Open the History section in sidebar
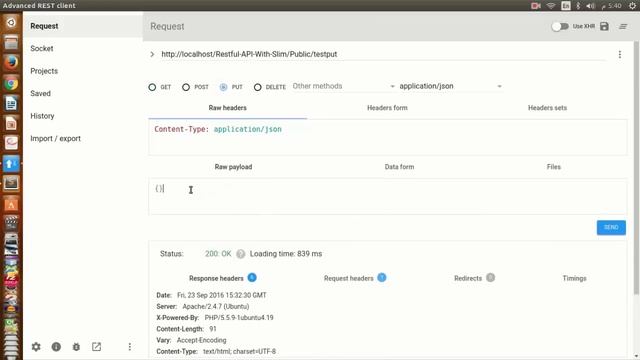Image resolution: width=640 pixels, height=360 pixels. (x=83, y=116)
